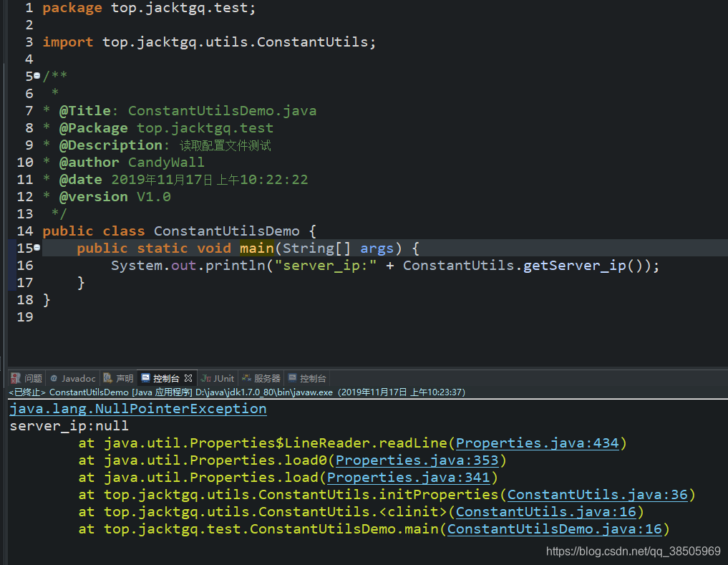Viewport: 728px width, 565px height.
Task: Click the @version V1.0 comment line
Action: point(107,196)
